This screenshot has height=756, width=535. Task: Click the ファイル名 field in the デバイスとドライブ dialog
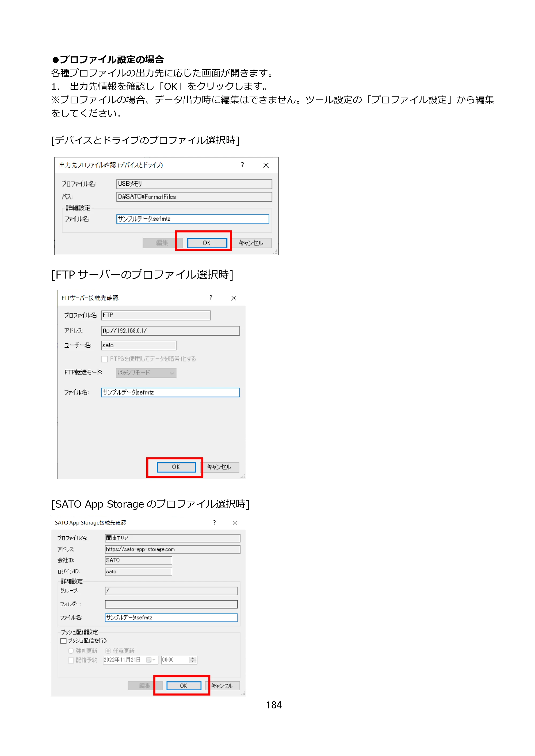coord(193,219)
